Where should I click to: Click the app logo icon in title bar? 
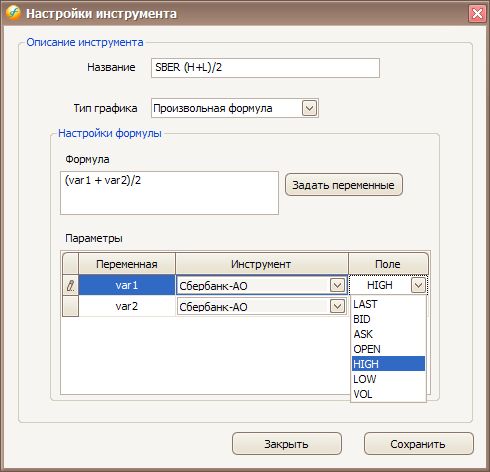13,13
